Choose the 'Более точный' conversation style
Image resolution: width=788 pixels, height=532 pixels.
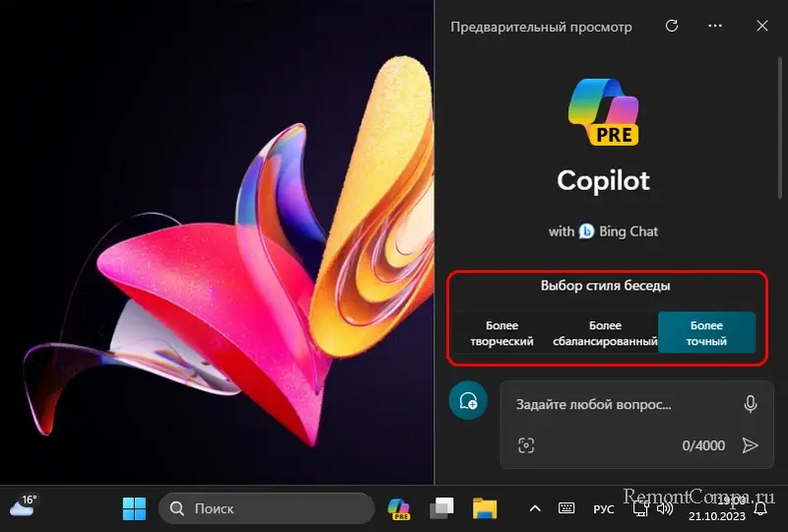pos(706,333)
